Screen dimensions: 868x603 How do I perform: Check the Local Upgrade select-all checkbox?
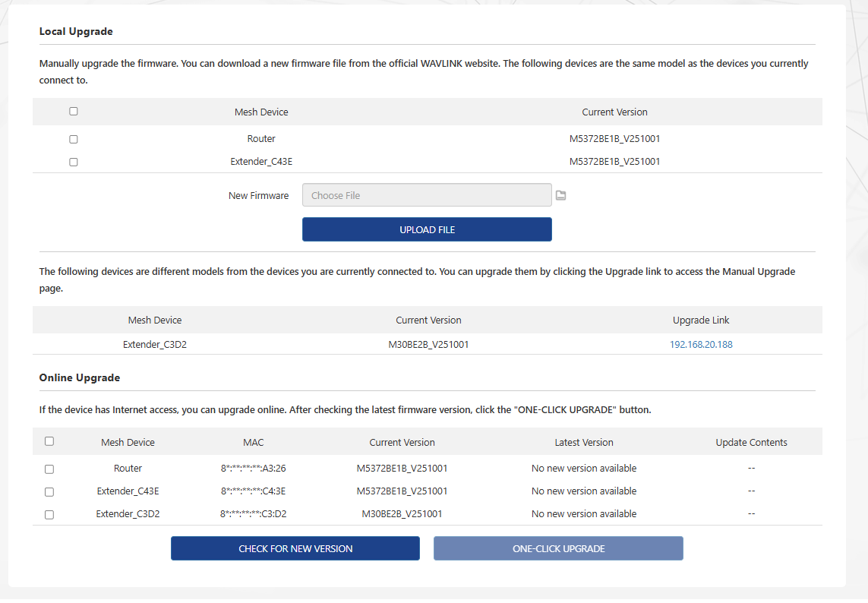[74, 112]
